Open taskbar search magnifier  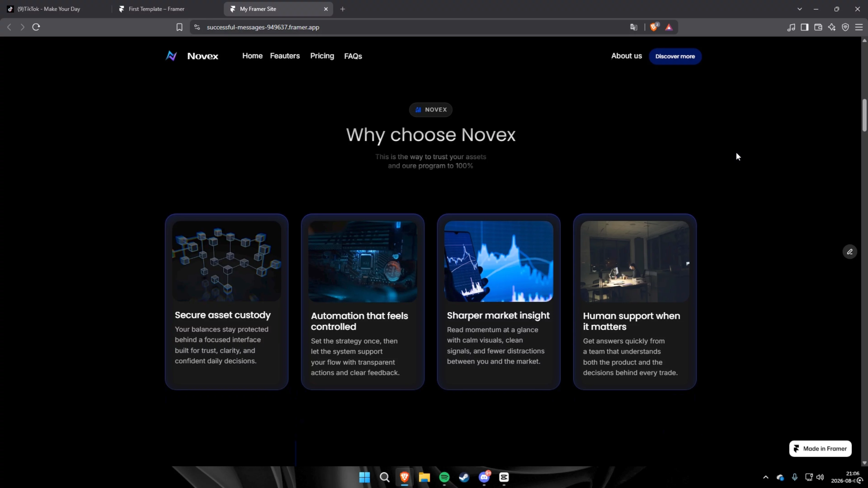(x=384, y=477)
